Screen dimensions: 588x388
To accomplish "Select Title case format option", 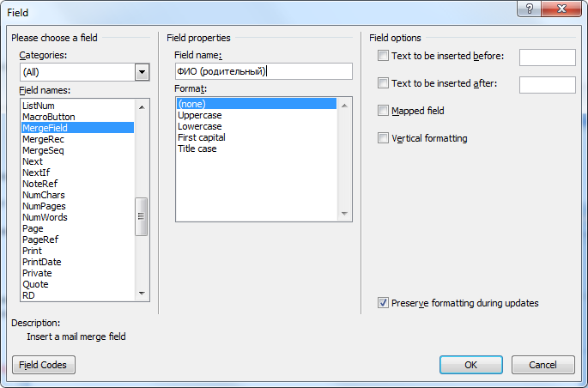I will coord(197,149).
